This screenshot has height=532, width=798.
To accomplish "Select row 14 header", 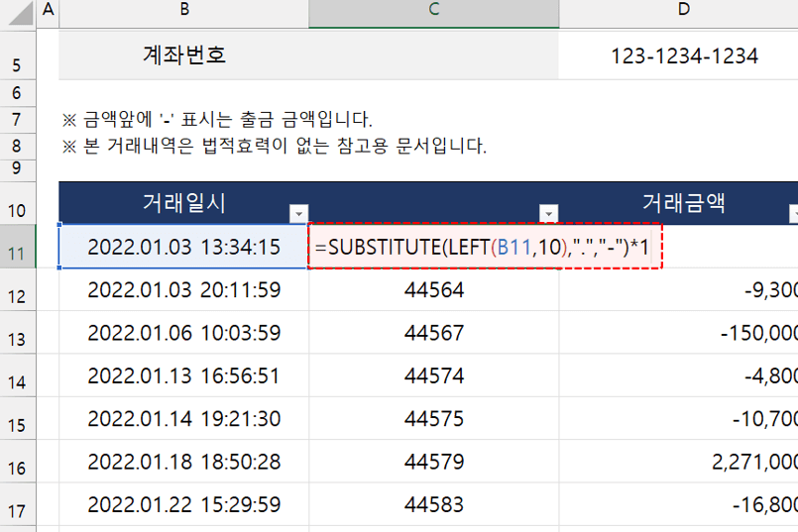I will coord(18,375).
